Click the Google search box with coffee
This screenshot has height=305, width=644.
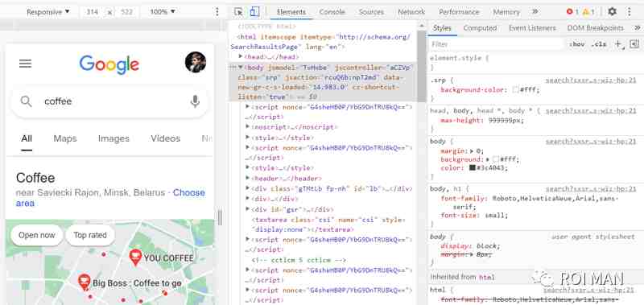(109, 101)
